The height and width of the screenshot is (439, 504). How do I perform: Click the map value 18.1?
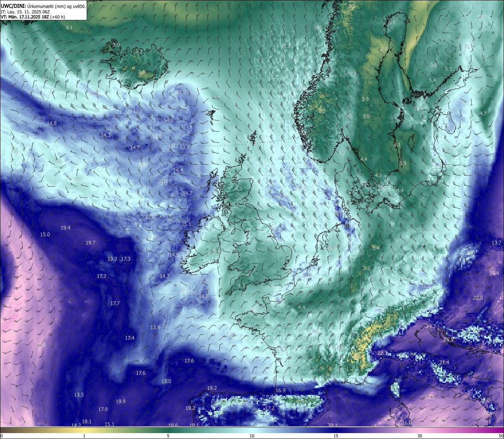(87, 421)
